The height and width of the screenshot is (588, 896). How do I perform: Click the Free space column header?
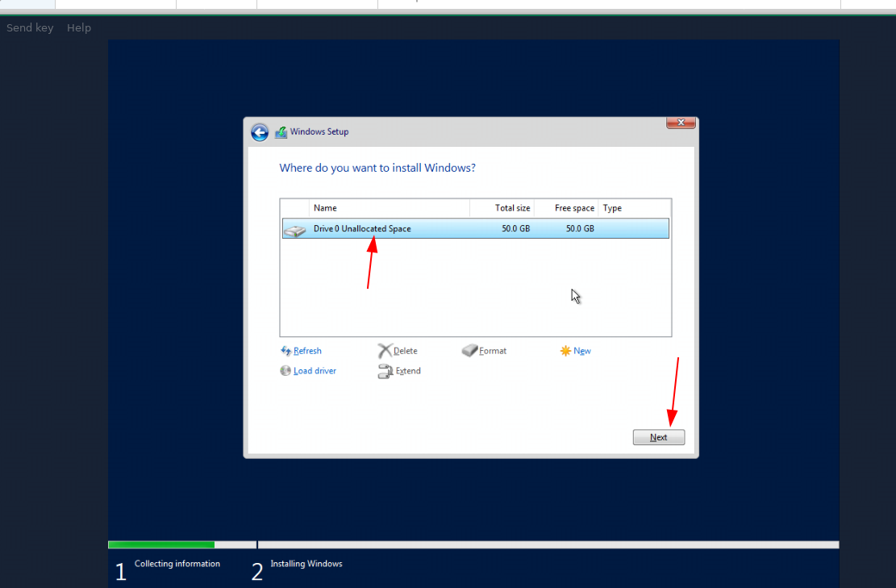pos(565,208)
